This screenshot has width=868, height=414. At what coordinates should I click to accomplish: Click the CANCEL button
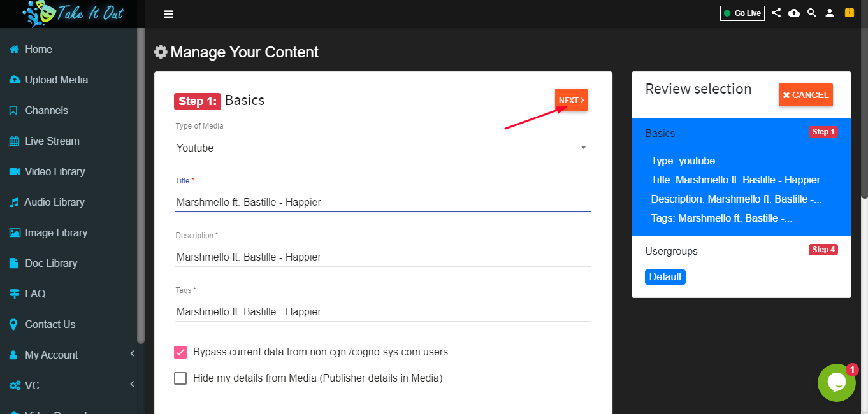click(x=806, y=95)
